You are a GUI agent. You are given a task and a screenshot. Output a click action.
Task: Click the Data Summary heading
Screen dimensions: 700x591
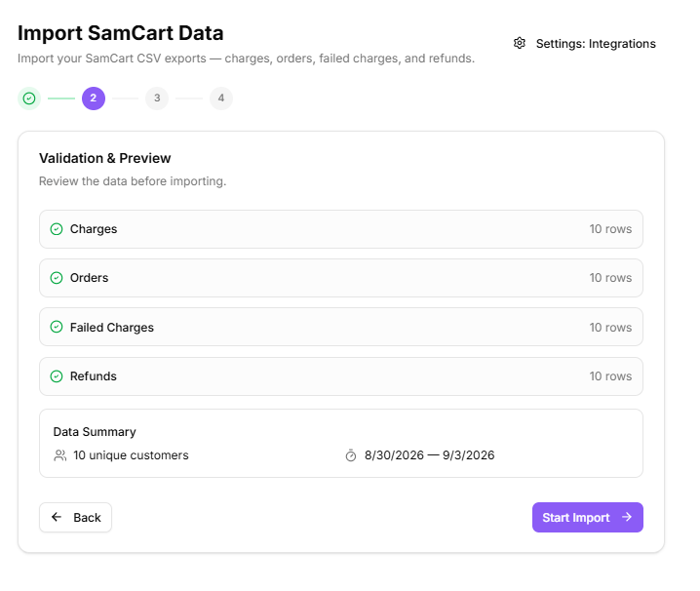pyautogui.click(x=95, y=432)
